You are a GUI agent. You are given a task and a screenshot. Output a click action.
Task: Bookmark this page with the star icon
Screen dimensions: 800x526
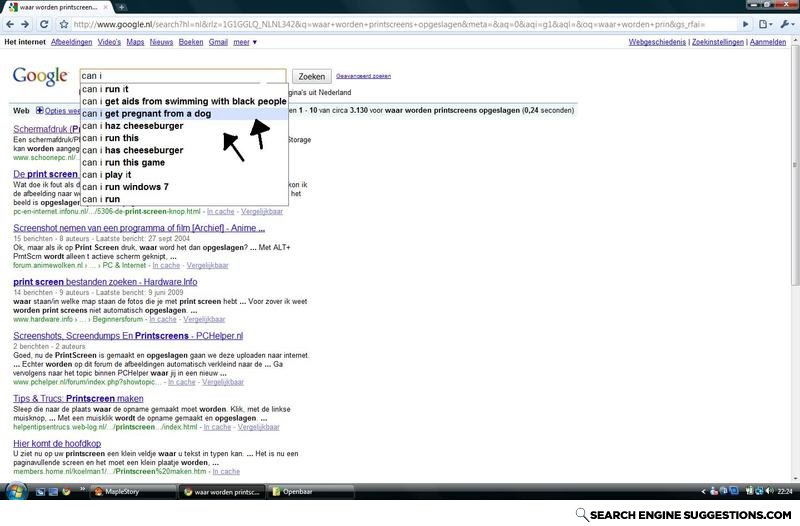pyautogui.click(x=64, y=24)
